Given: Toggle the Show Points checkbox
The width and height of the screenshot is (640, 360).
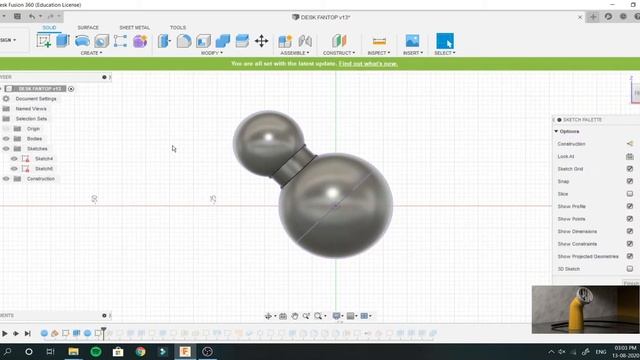Looking at the screenshot, I should (629, 219).
